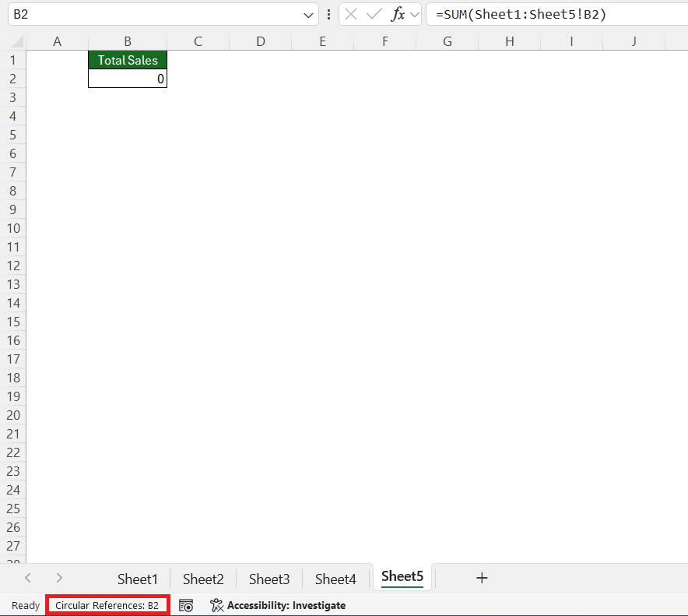
Task: Select row 18 header
Action: (13, 378)
